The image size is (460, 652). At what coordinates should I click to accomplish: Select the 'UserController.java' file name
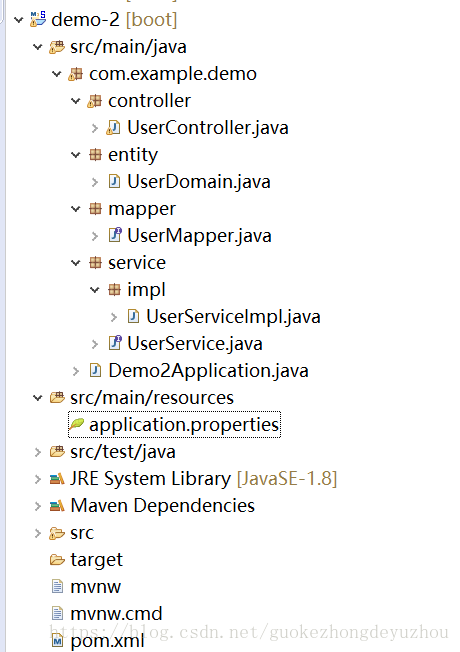[208, 128]
